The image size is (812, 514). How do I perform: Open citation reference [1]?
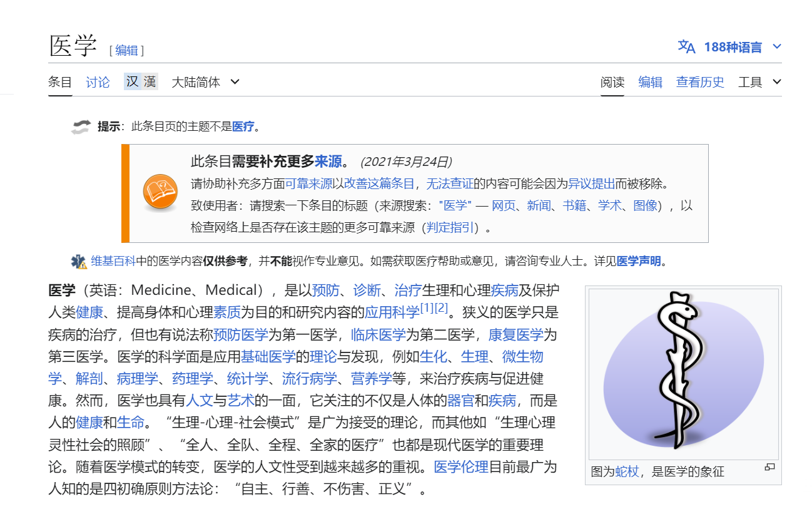[x=427, y=307]
